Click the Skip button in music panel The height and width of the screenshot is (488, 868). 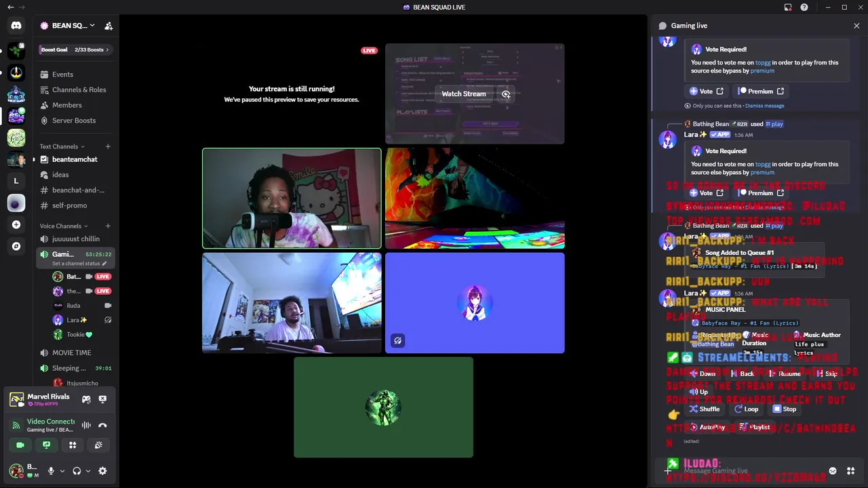click(826, 374)
